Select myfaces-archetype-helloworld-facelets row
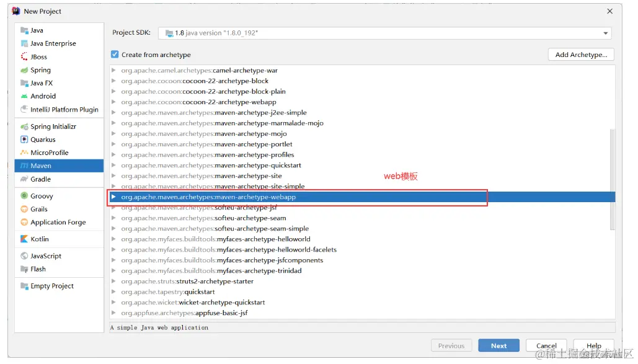 362,250
